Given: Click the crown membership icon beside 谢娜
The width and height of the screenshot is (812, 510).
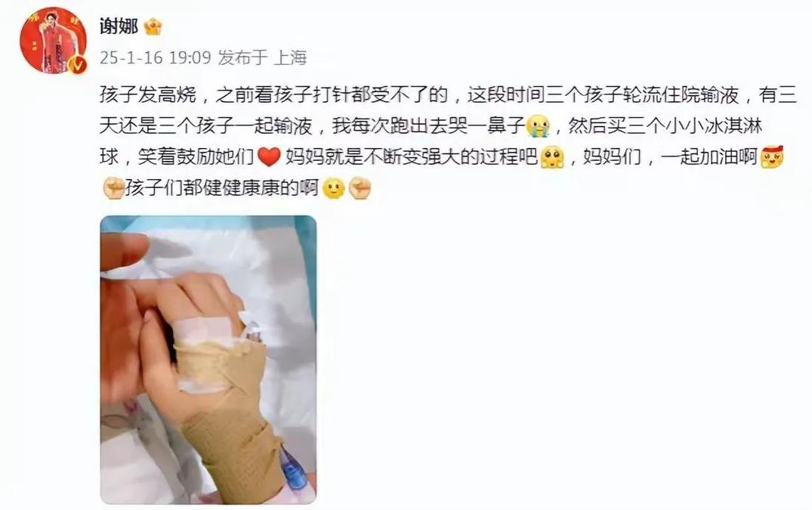Looking at the screenshot, I should coord(153,27).
